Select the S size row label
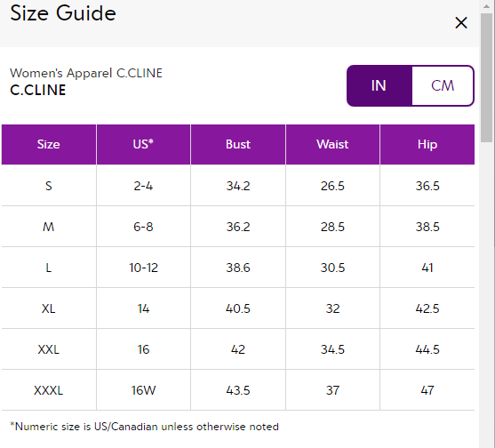The height and width of the screenshot is (448, 495). coord(49,186)
